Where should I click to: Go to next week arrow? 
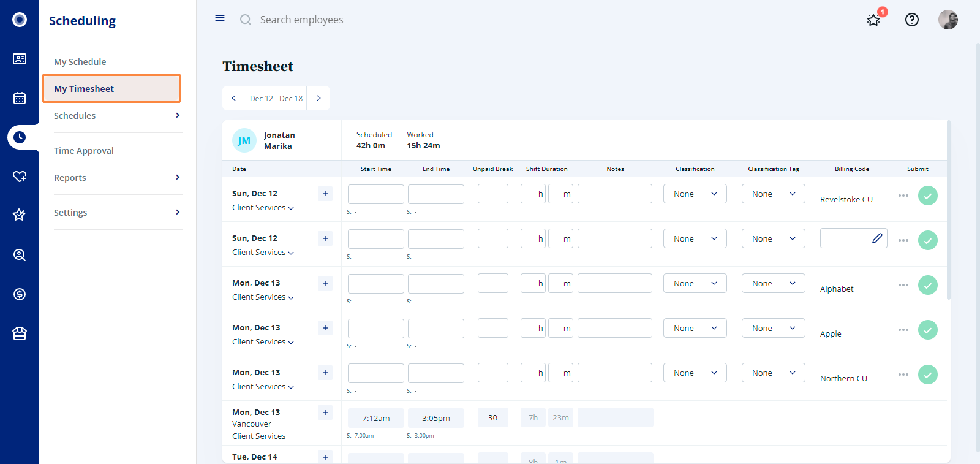pyautogui.click(x=318, y=98)
